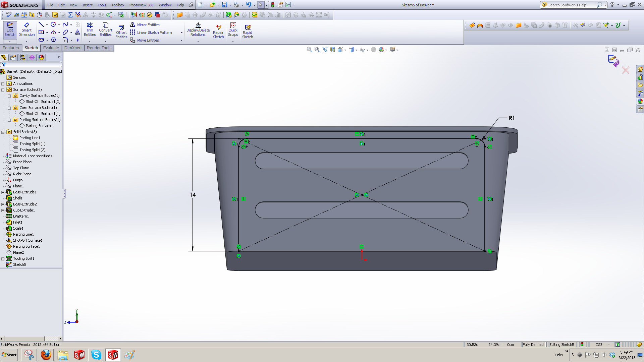Collapse the Surface Bodies(3) folder
The image size is (644, 362).
[x=3, y=90]
